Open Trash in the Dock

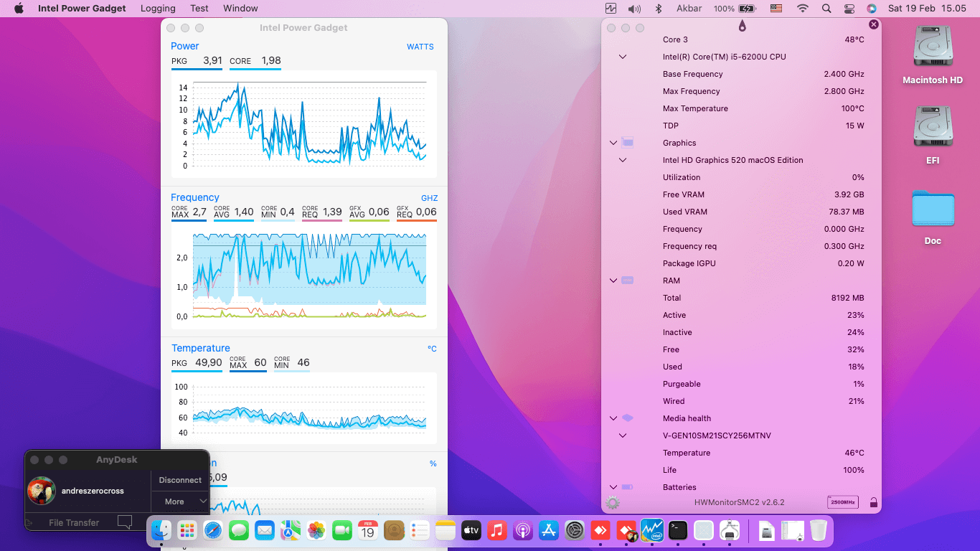[x=819, y=531]
